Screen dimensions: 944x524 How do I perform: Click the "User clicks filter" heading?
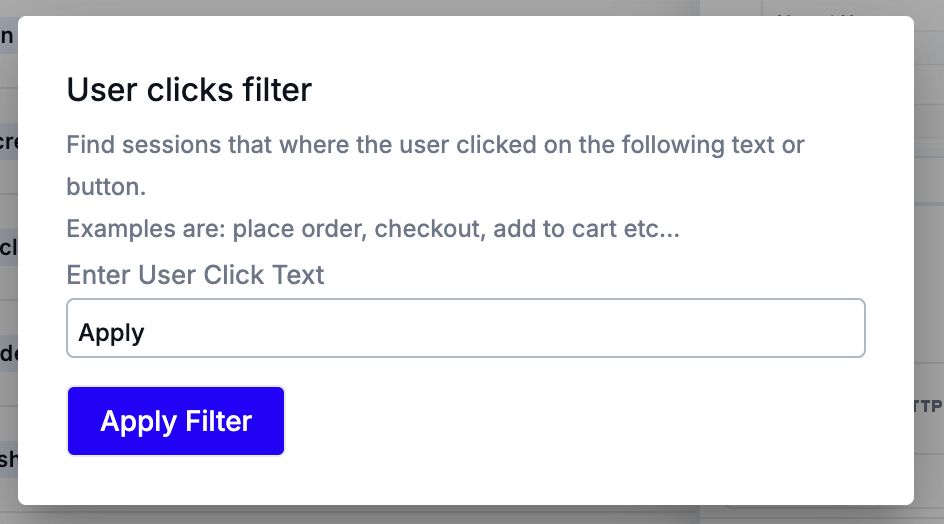point(189,90)
